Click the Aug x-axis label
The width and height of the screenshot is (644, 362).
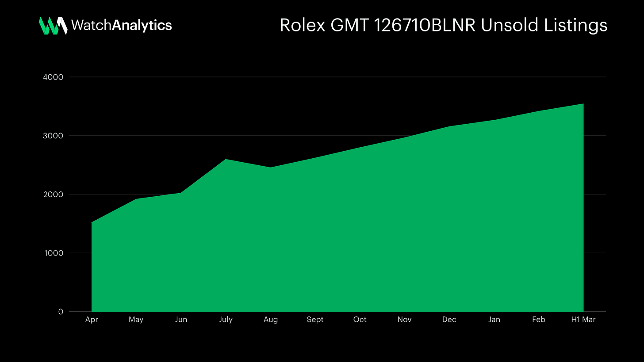[270, 320]
